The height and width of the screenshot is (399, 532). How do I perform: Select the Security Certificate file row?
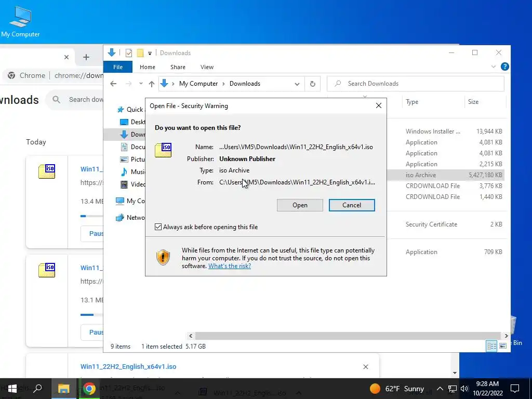pyautogui.click(x=445, y=224)
